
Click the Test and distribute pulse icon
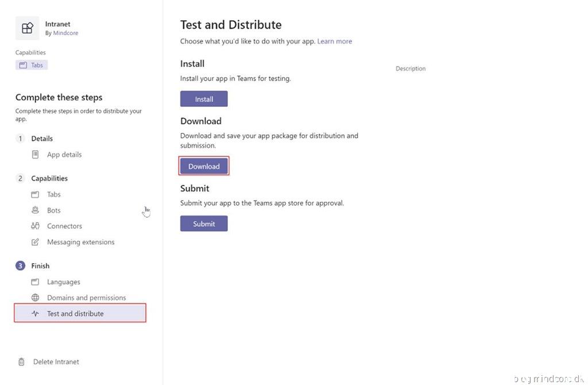click(36, 314)
